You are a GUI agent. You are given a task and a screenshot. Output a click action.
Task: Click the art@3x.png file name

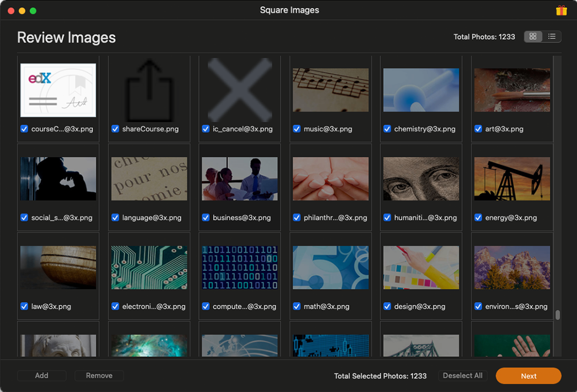tap(504, 129)
